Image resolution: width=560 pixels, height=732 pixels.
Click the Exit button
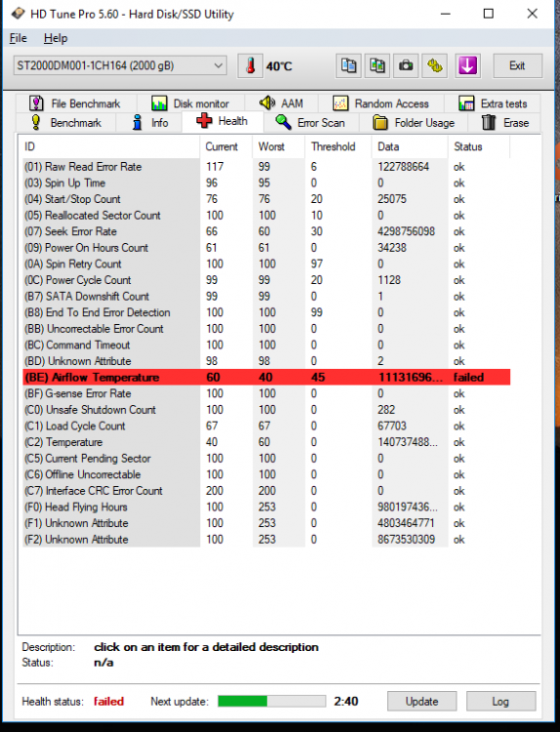(517, 65)
